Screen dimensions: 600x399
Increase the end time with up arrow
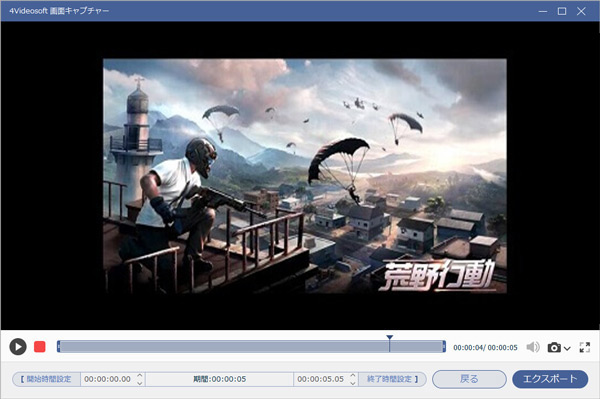(x=353, y=376)
